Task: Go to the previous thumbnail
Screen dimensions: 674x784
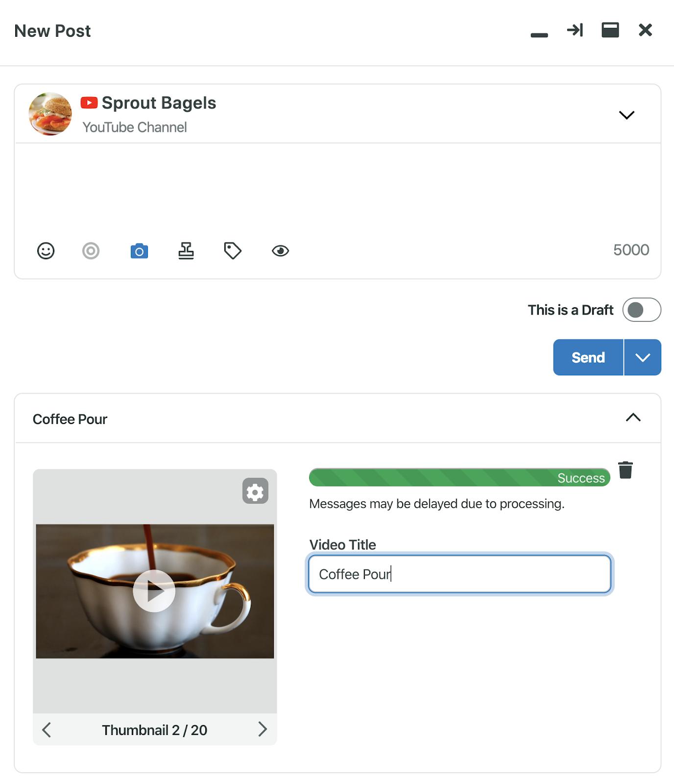Action: pos(47,730)
